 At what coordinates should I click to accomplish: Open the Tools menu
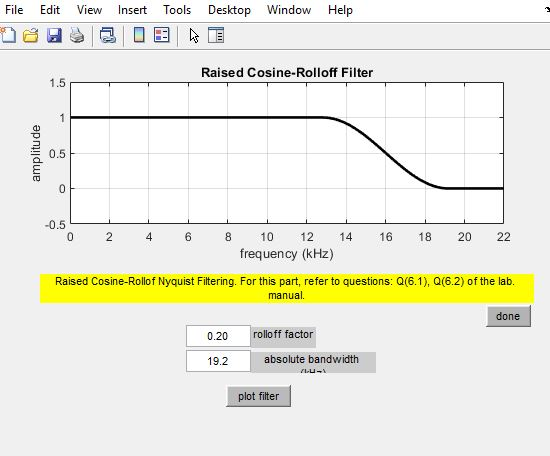pos(177,10)
